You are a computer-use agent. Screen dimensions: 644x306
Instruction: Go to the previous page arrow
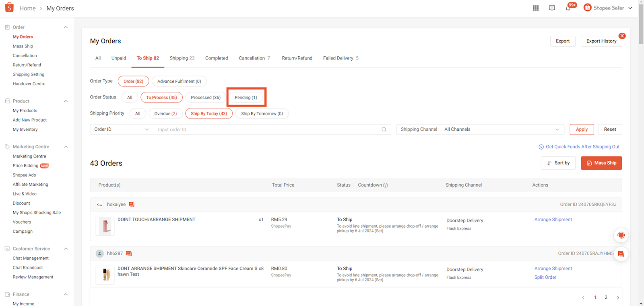tap(583, 298)
